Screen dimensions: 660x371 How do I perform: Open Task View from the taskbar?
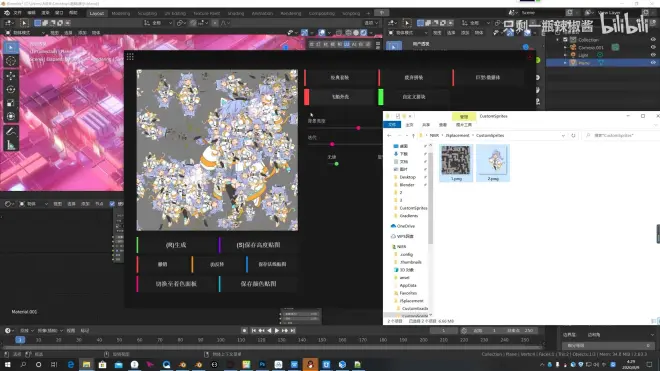click(x=54, y=364)
